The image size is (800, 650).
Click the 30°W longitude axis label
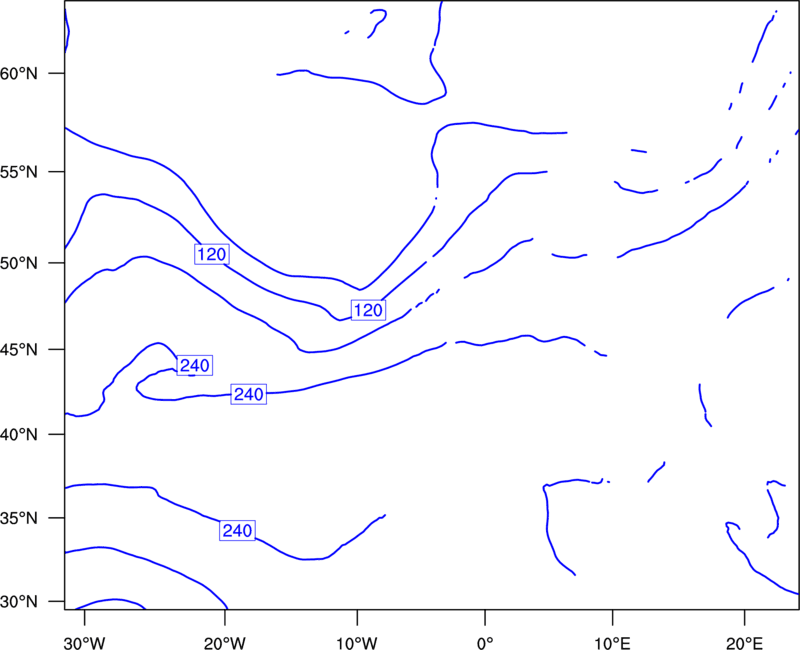85,643
